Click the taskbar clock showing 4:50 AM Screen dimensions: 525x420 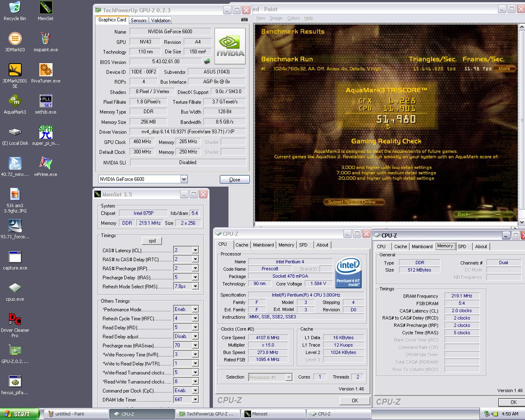click(510, 414)
